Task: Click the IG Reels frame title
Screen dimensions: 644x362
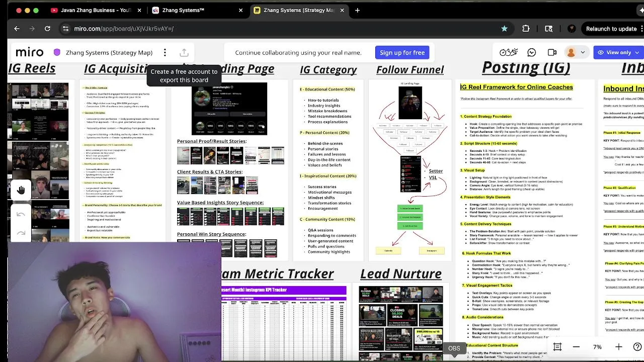Action: pos(31,68)
